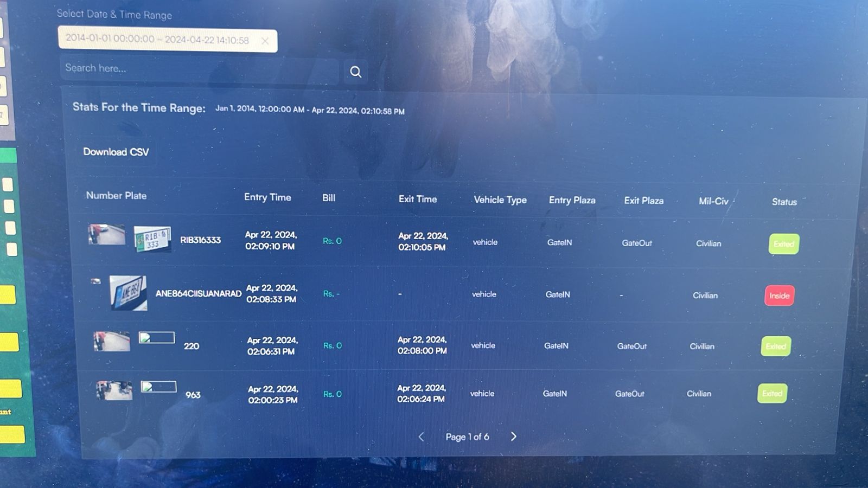The width and height of the screenshot is (868, 488).
Task: Open plate image thumbnail for RIB316333
Action: [x=152, y=239]
